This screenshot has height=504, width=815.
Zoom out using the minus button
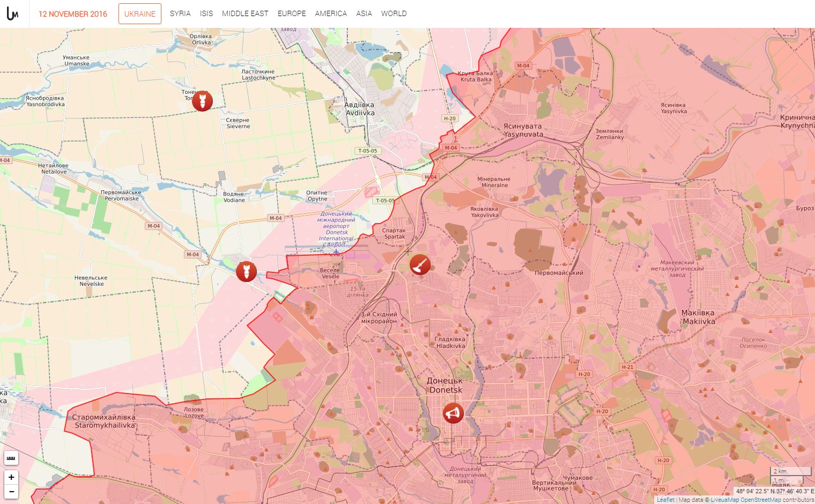point(11,492)
